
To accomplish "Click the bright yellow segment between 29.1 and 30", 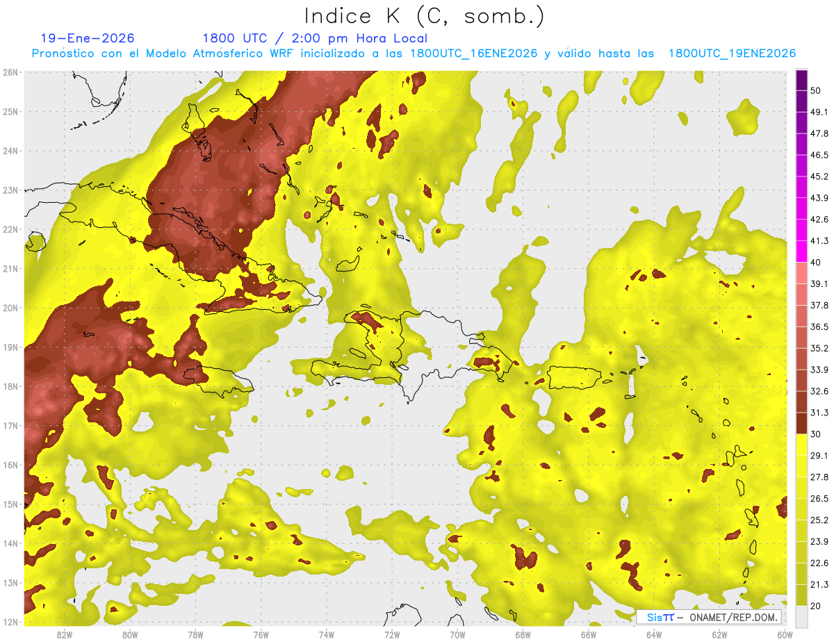I will coord(801,445).
